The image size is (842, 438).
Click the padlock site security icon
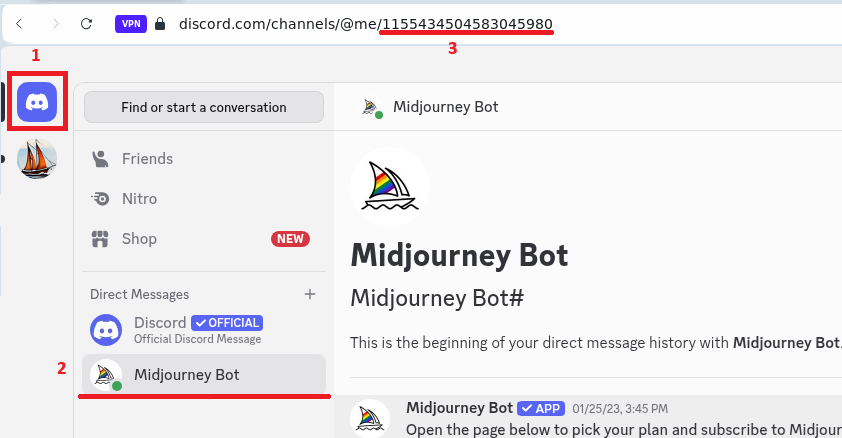point(160,23)
